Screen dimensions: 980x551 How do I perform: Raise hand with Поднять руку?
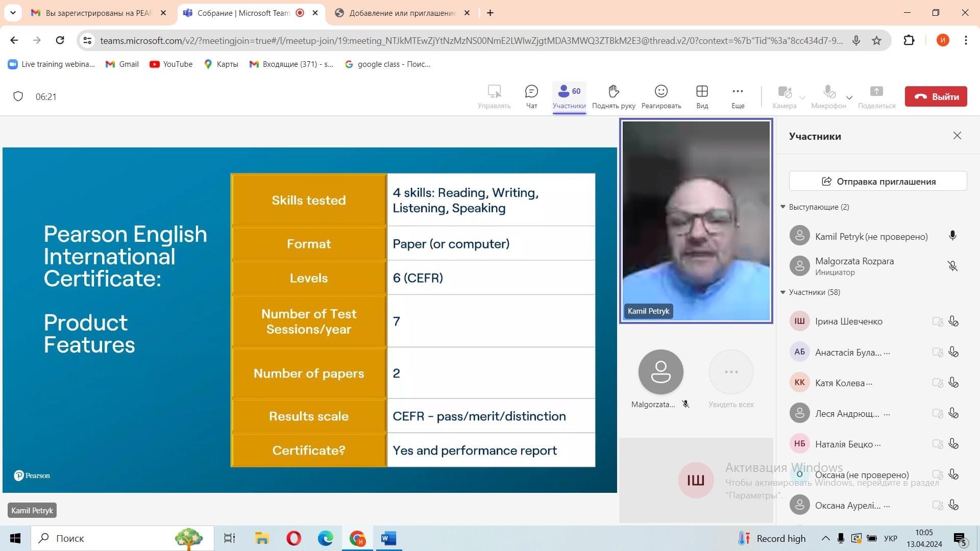[x=614, y=96]
